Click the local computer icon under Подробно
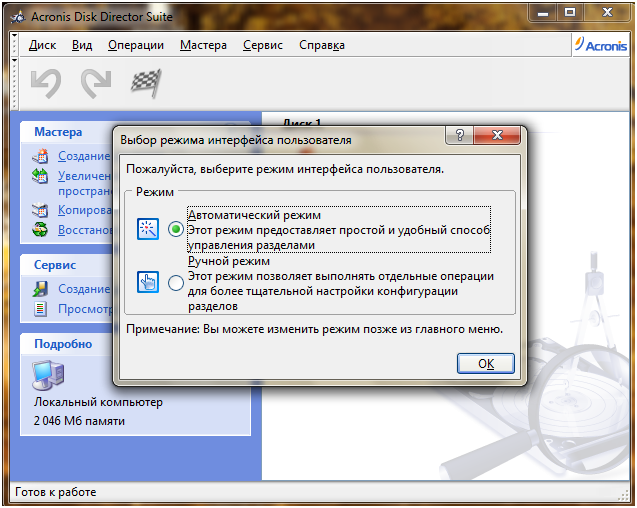This screenshot has width=637, height=508. tap(48, 375)
